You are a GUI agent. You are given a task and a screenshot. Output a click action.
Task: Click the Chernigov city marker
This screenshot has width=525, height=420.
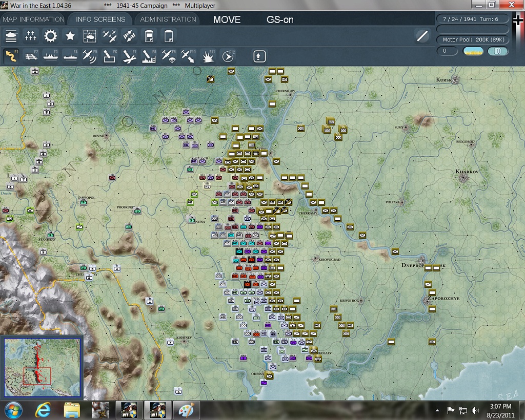point(290,95)
